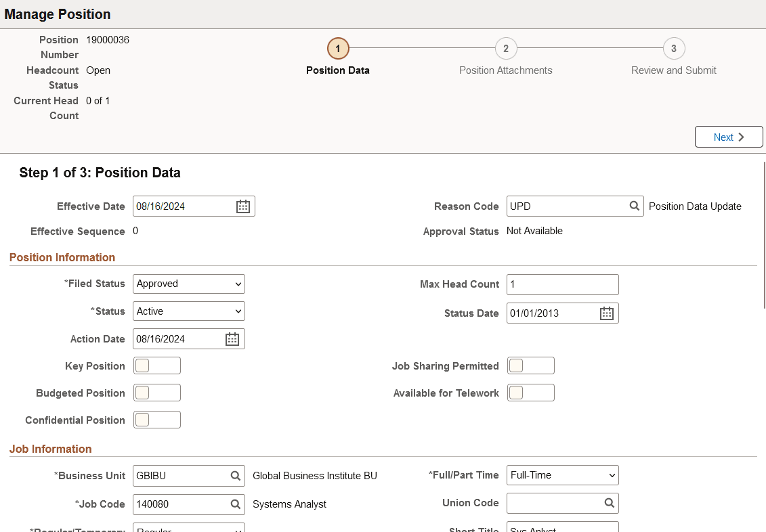
Task: Select step 1 Position Data circle
Action: 337,48
